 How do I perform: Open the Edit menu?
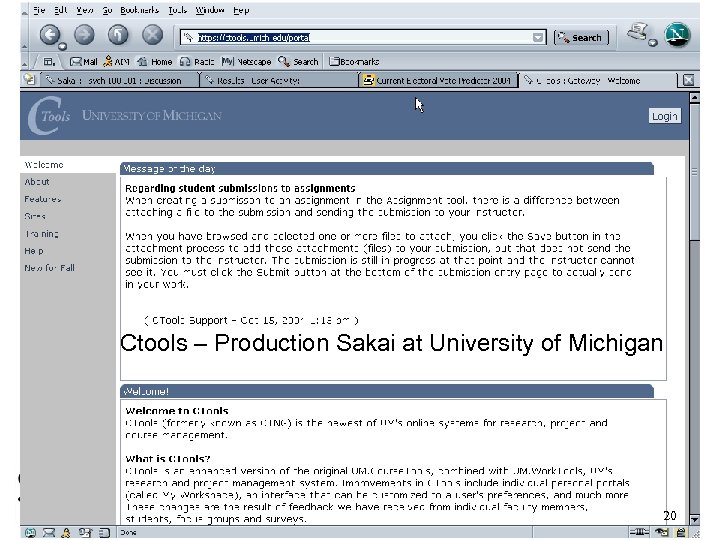pos(61,10)
